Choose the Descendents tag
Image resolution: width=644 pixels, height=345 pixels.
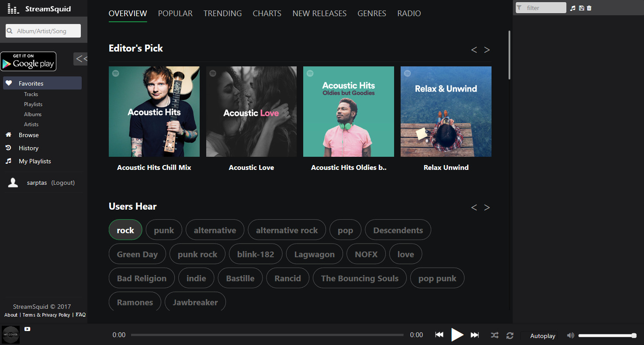(398, 230)
